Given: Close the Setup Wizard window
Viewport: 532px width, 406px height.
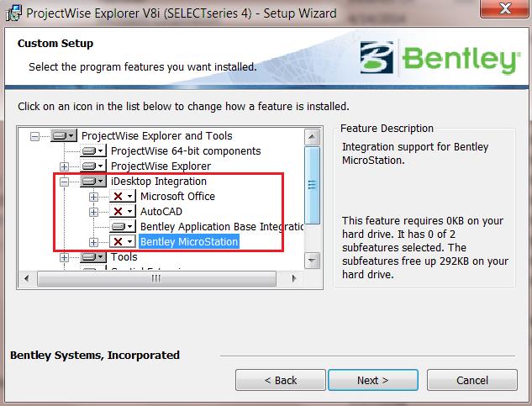Looking at the screenshot, I should [505, 8].
